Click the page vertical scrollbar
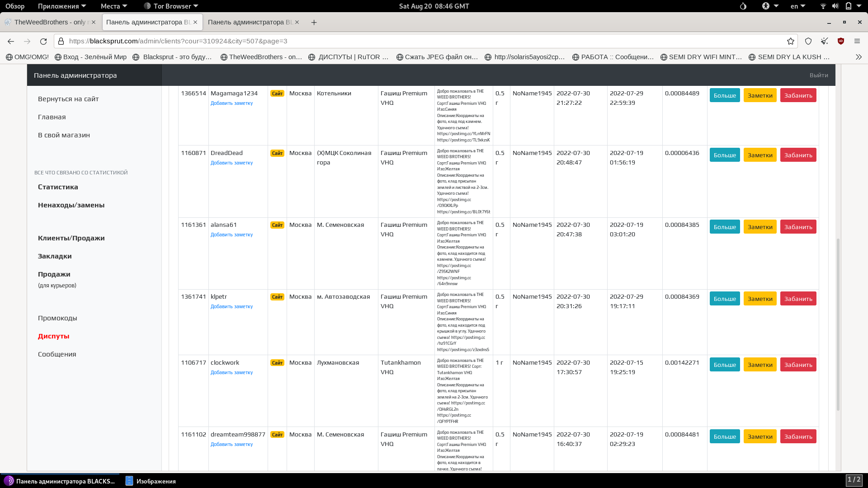The image size is (868, 488). pyautogui.click(x=838, y=324)
